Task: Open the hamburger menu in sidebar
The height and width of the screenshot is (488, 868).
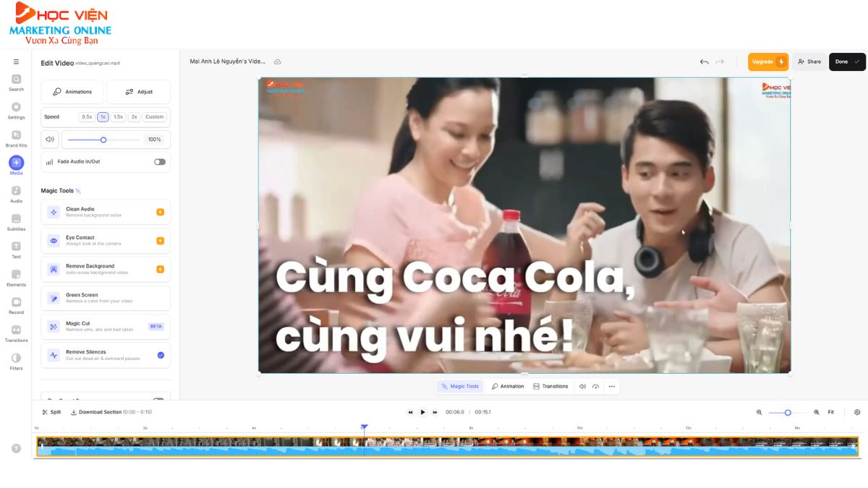Action: [16, 62]
